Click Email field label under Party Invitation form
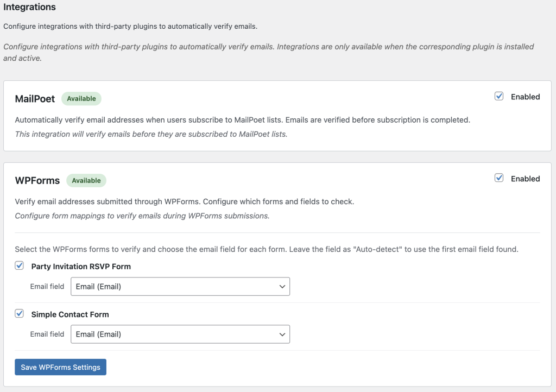 [47, 286]
